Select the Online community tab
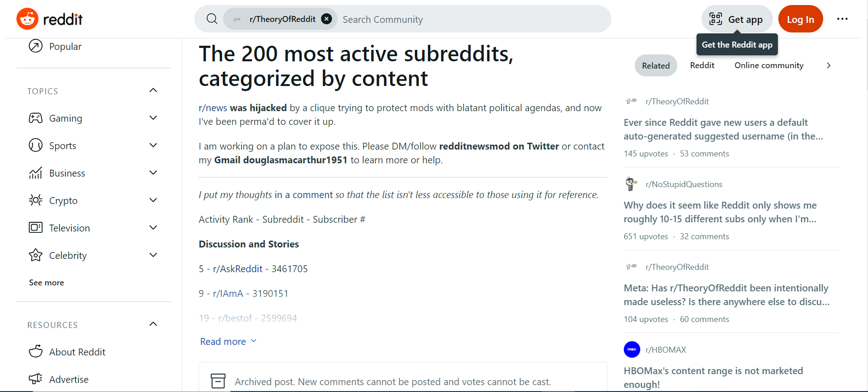 (768, 65)
